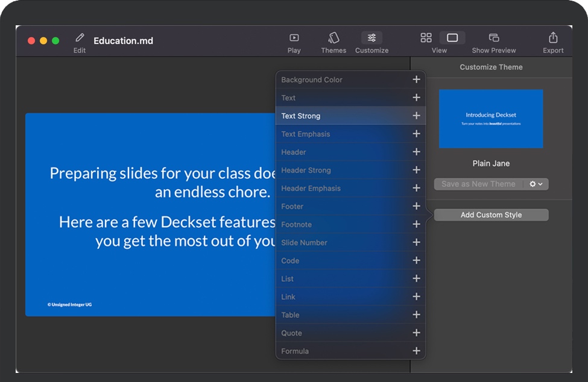Start the presentation with Play

(x=294, y=38)
